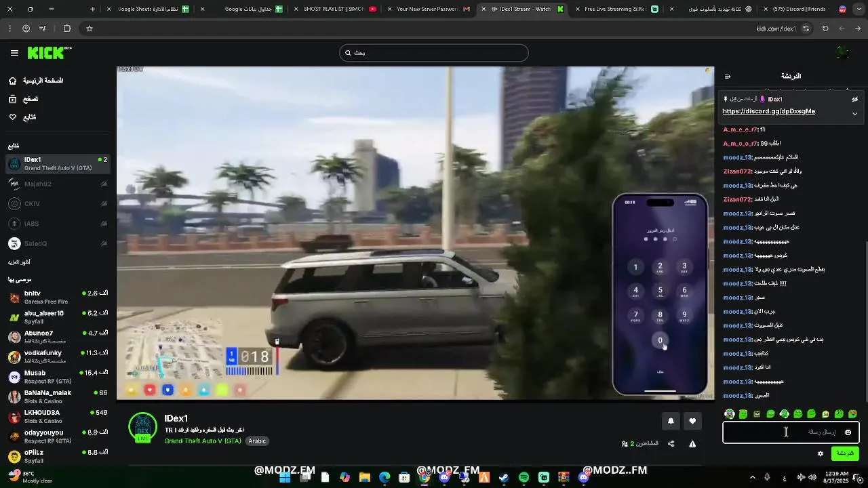Open the pinned Discord invite link
Viewport: 868px width, 488px height.
769,111
